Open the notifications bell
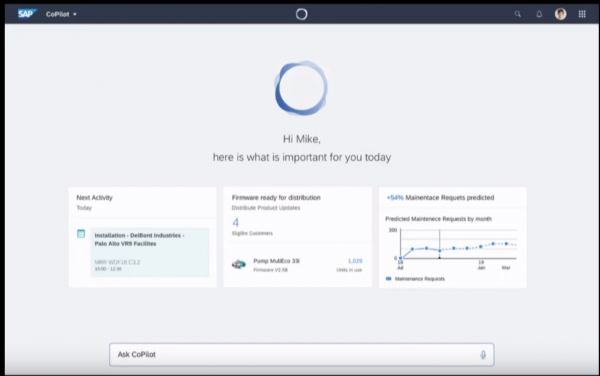Viewport: 600px width, 376px height. coord(539,14)
